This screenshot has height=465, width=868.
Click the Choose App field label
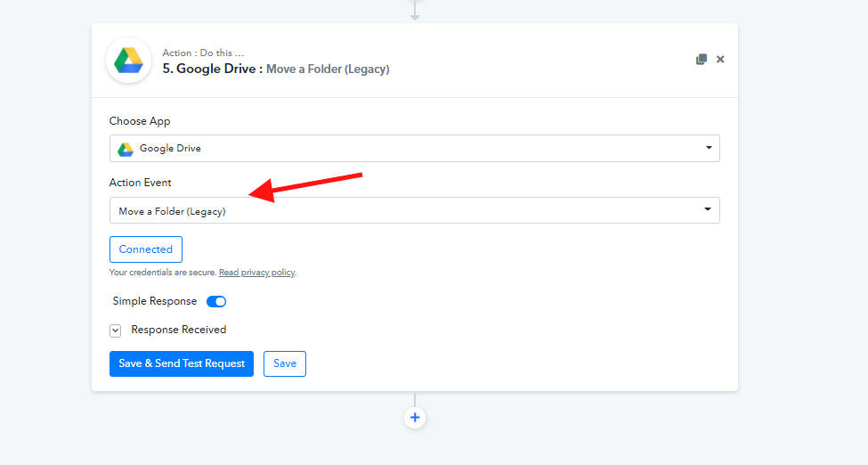click(x=140, y=121)
